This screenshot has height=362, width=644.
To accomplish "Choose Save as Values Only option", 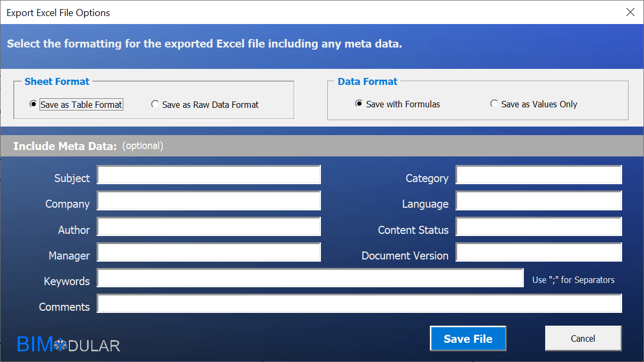I will pos(494,104).
